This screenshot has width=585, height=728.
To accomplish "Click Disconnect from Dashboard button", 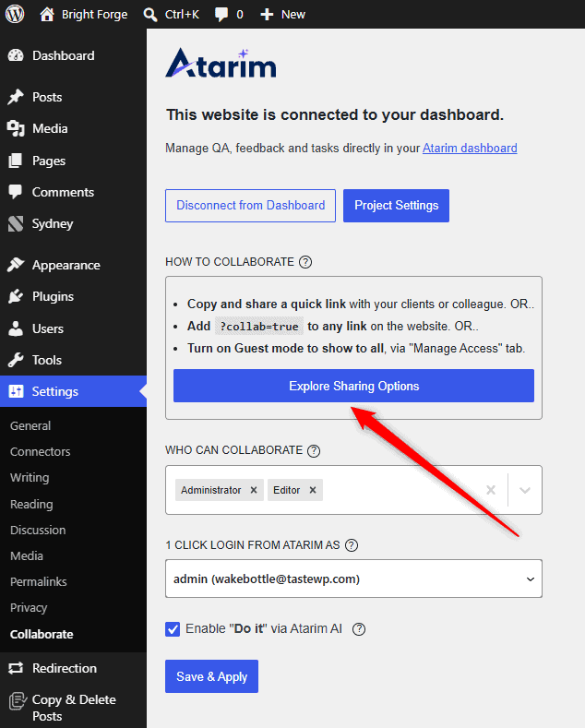I will point(250,206).
